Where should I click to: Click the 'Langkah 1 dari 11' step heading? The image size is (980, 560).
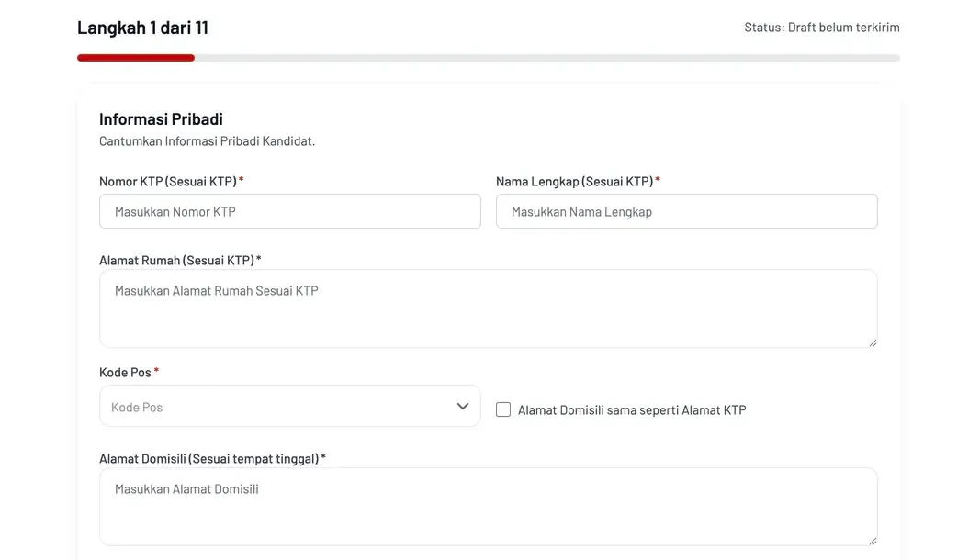coord(142,28)
